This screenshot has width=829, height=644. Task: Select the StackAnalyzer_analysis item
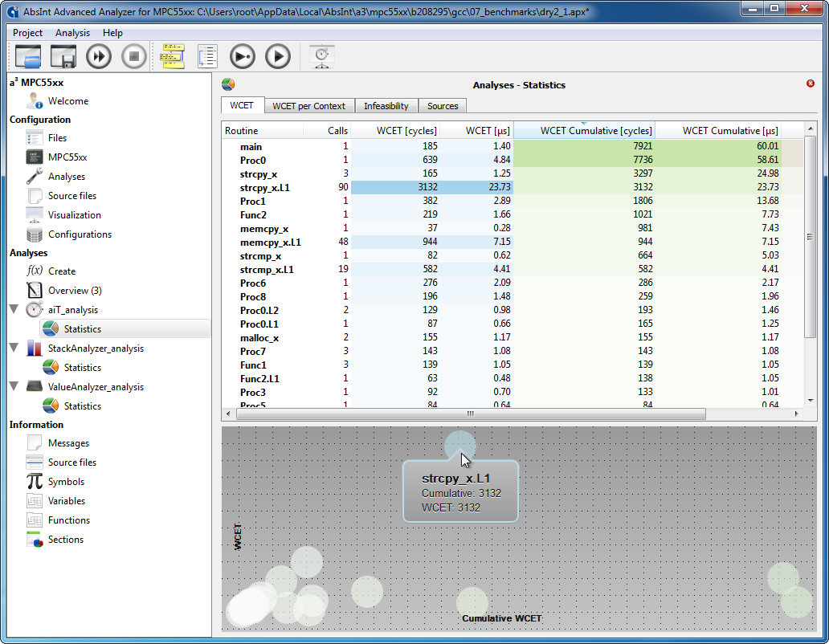click(96, 348)
